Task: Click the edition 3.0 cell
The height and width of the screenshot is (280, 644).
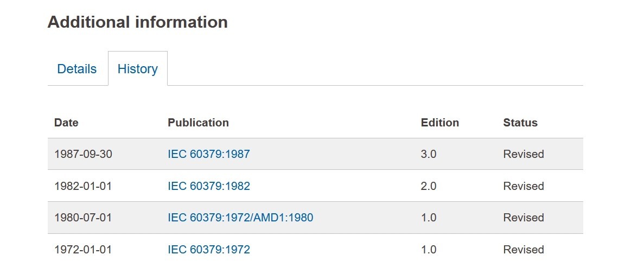Action: point(429,154)
